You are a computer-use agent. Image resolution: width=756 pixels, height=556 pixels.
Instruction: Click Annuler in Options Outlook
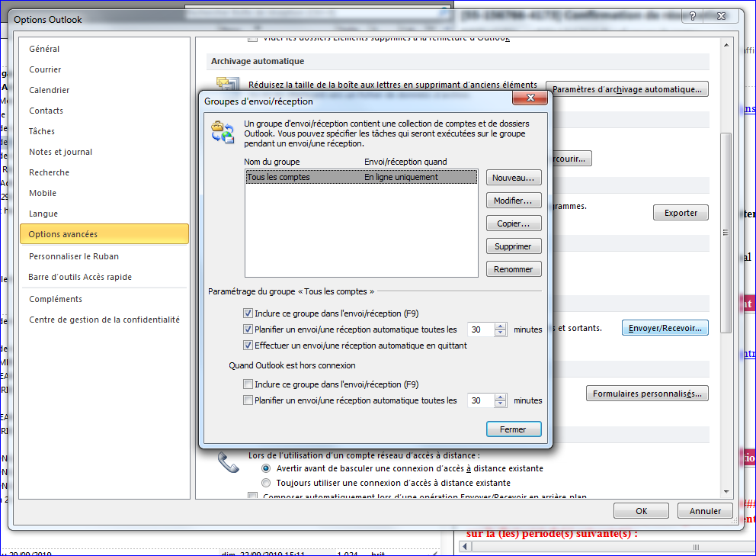705,511
